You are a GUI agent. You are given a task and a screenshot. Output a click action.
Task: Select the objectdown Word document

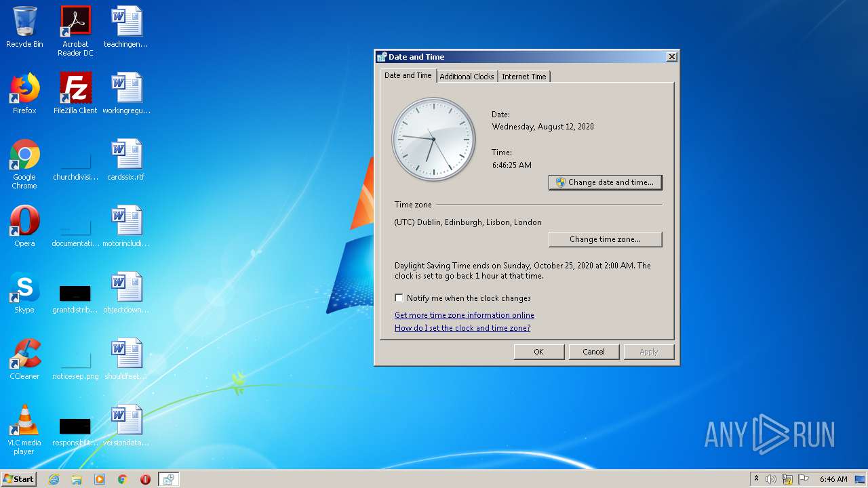(x=126, y=293)
